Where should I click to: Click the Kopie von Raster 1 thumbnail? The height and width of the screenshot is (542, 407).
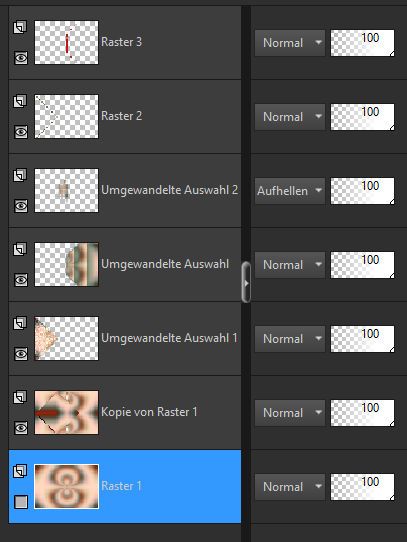tap(66, 412)
